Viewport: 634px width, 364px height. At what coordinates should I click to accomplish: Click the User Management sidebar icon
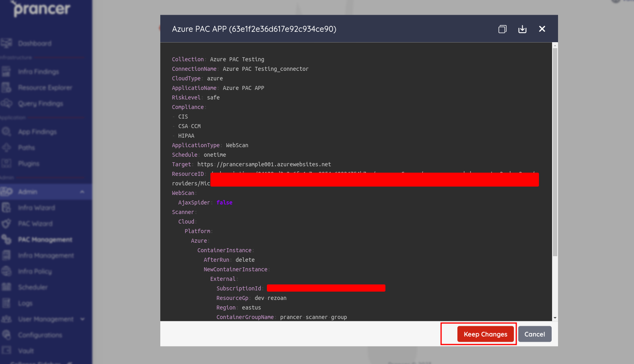coord(6,319)
